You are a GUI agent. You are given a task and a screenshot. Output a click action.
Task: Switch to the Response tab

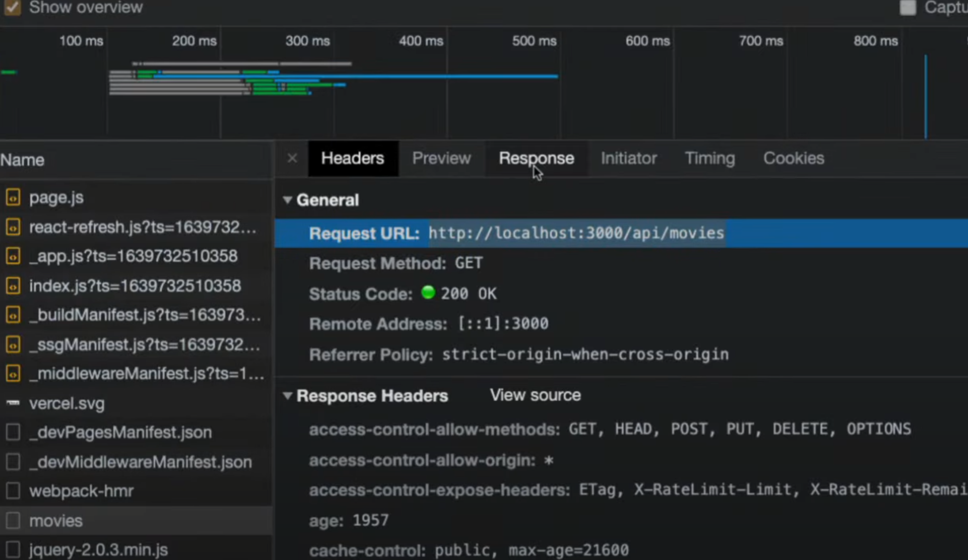tap(536, 159)
